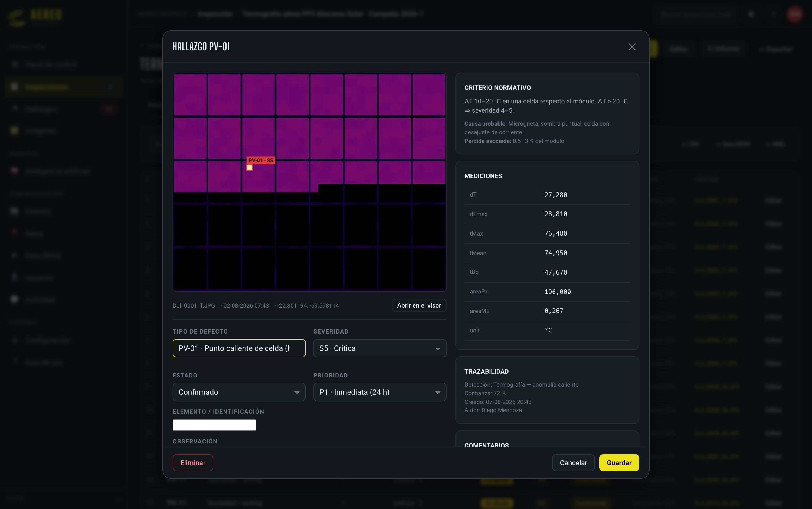Click the file name DJI_0001_T.JPG

tap(194, 305)
